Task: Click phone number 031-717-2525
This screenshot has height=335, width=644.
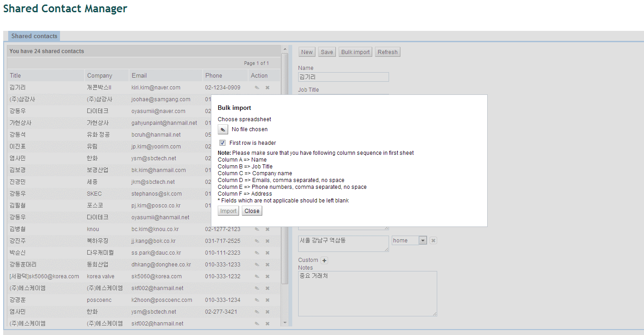Action: 223,241
